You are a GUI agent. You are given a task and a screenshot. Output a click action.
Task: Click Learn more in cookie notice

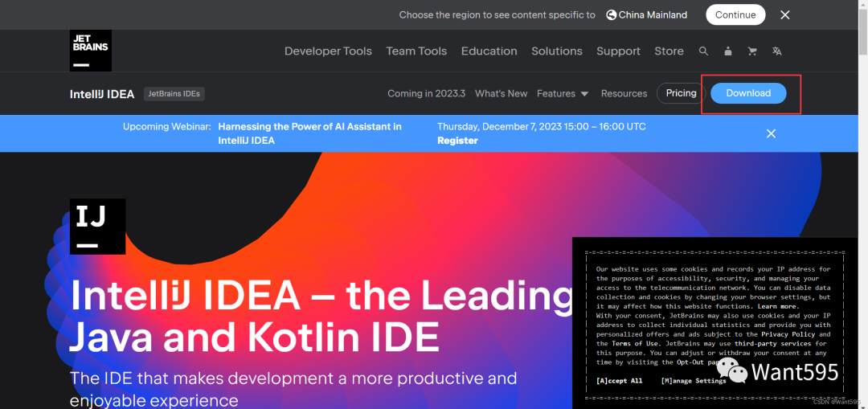[x=778, y=306]
